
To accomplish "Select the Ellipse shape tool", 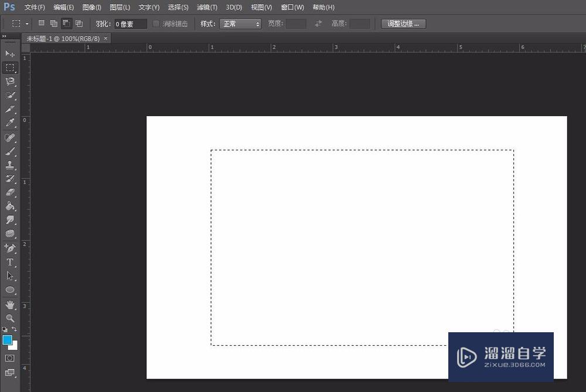I will pyautogui.click(x=10, y=290).
